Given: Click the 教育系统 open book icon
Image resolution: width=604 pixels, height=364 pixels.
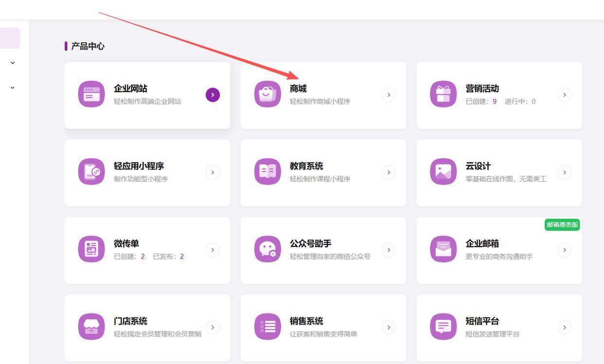Looking at the screenshot, I should (267, 172).
